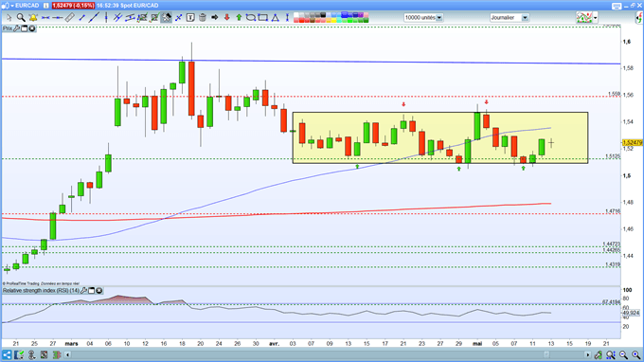The image size is (644, 362).
Task: Click the Prix panel label
Action: pyautogui.click(x=8, y=28)
